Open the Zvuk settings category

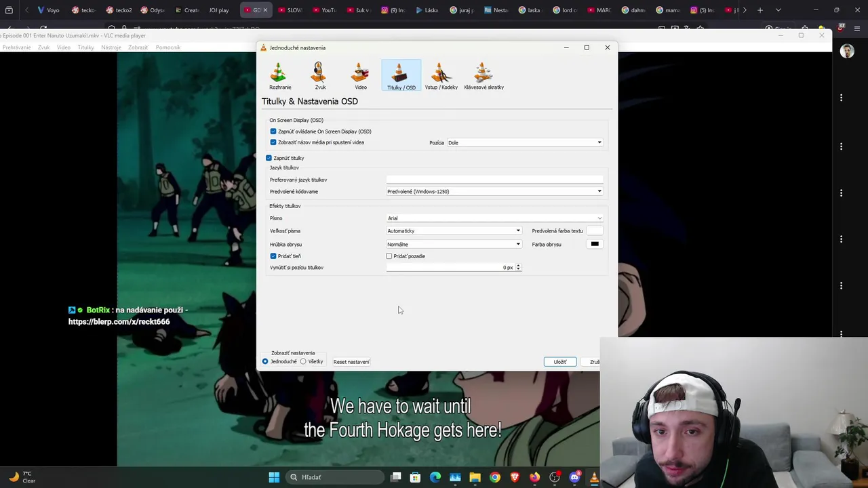click(320, 75)
